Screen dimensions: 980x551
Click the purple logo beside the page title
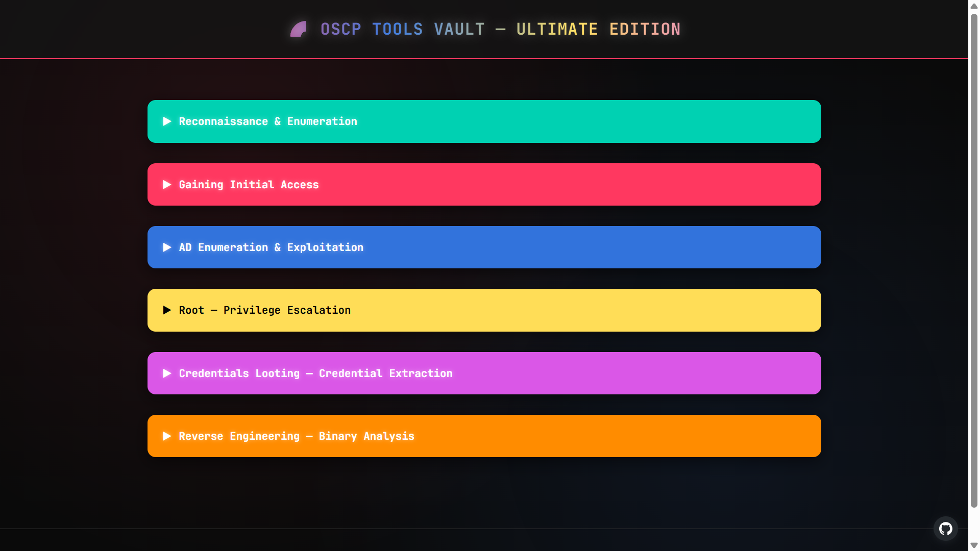click(299, 29)
